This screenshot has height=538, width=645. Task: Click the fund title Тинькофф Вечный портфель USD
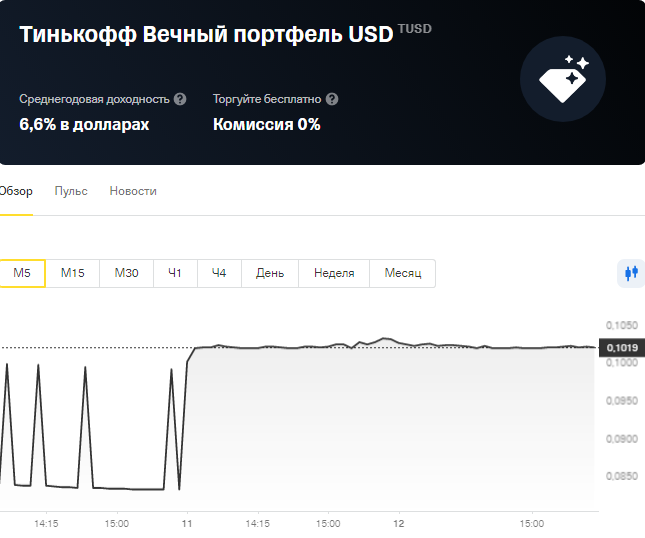click(x=206, y=34)
